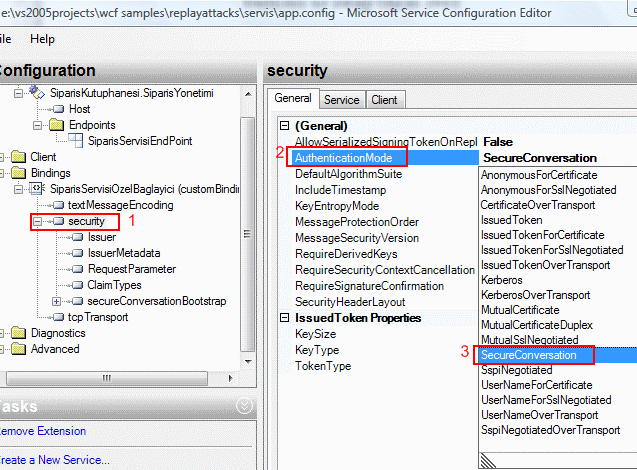Click the SiparisServisiEndPoint endpoint icon
This screenshot has height=470, width=637.
pyautogui.click(x=74, y=141)
